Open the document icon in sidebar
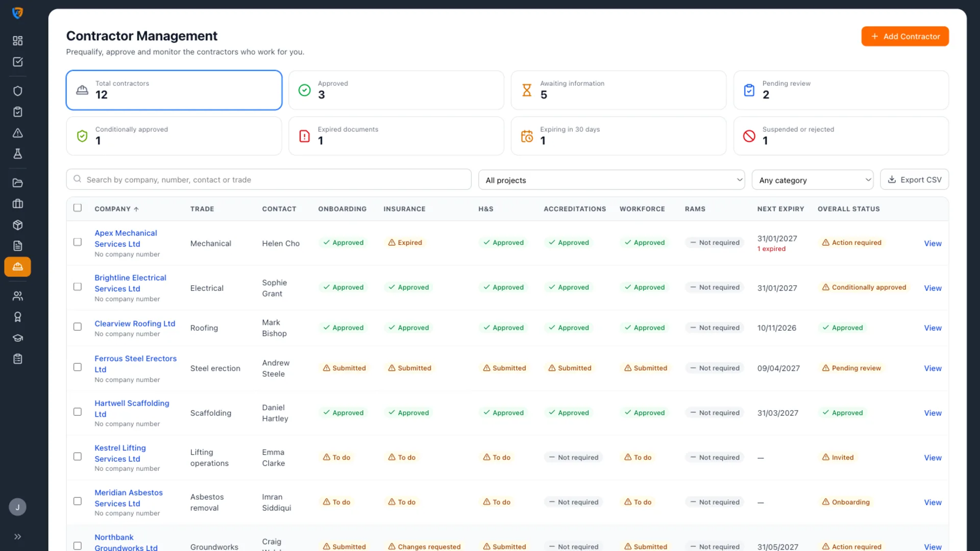The image size is (980, 551). coord(18,246)
